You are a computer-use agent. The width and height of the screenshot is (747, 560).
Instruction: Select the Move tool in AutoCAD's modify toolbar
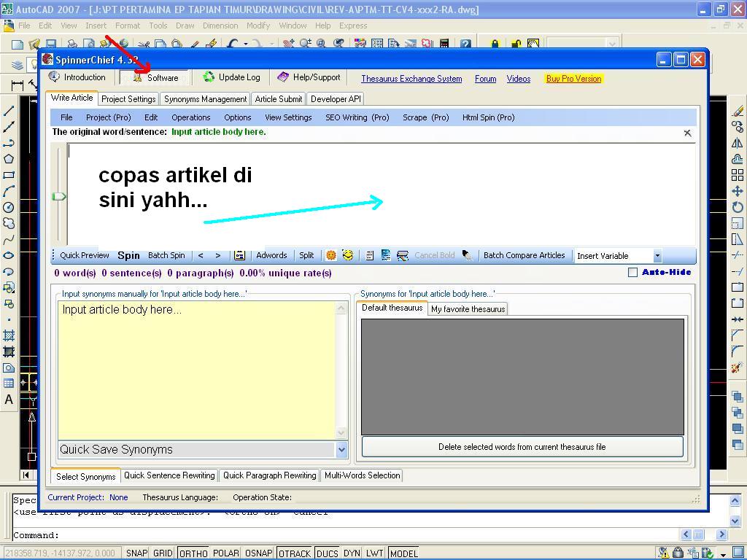tap(738, 191)
